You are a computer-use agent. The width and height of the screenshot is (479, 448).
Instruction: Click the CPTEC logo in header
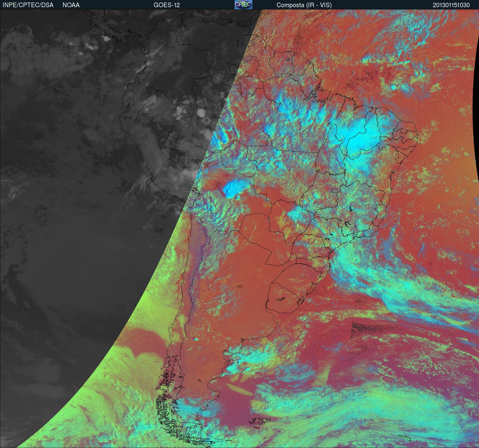click(x=243, y=5)
